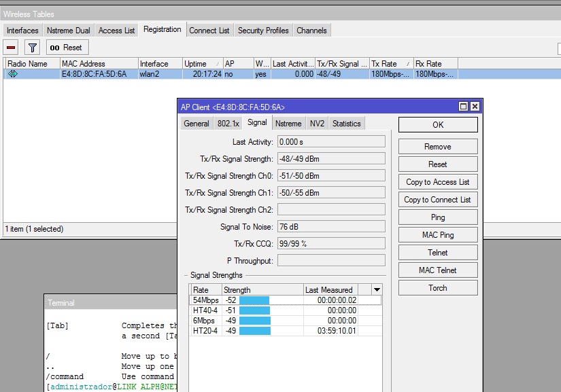Click the Signal To Noise field
The width and height of the screenshot is (561, 392).
[331, 227]
